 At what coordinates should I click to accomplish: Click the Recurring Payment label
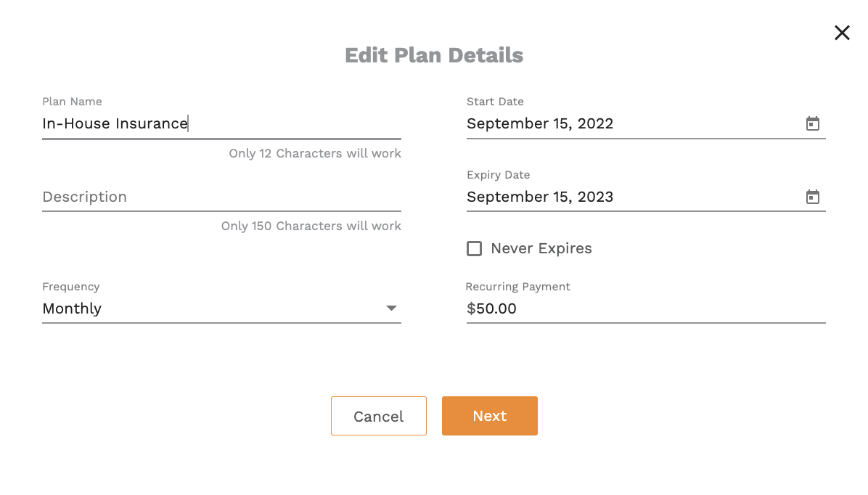click(x=517, y=286)
